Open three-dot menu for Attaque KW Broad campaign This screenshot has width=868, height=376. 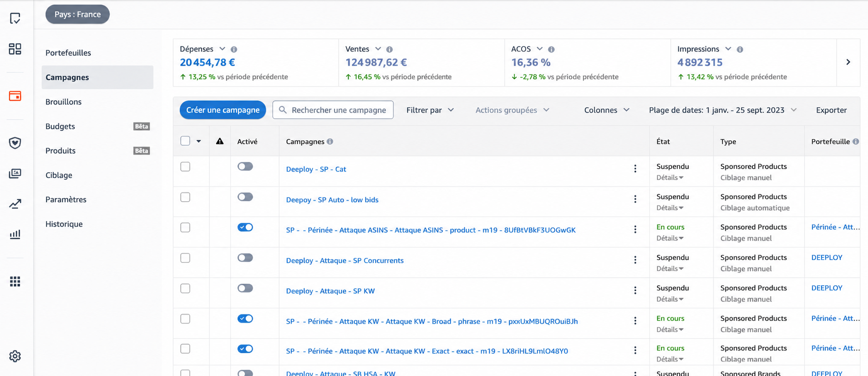(x=635, y=321)
